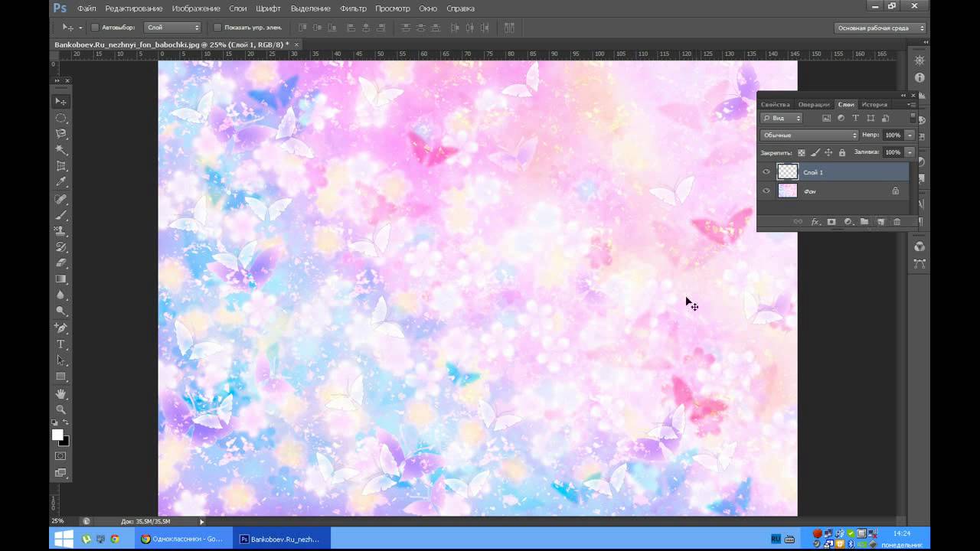Open the Обычные blend mode dropdown

809,135
